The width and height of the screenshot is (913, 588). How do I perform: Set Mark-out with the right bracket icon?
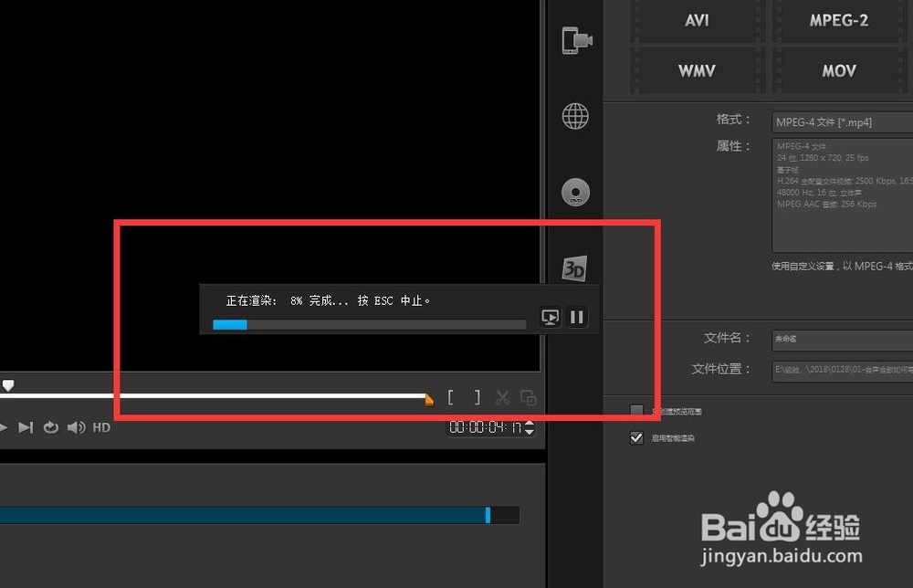point(477,397)
